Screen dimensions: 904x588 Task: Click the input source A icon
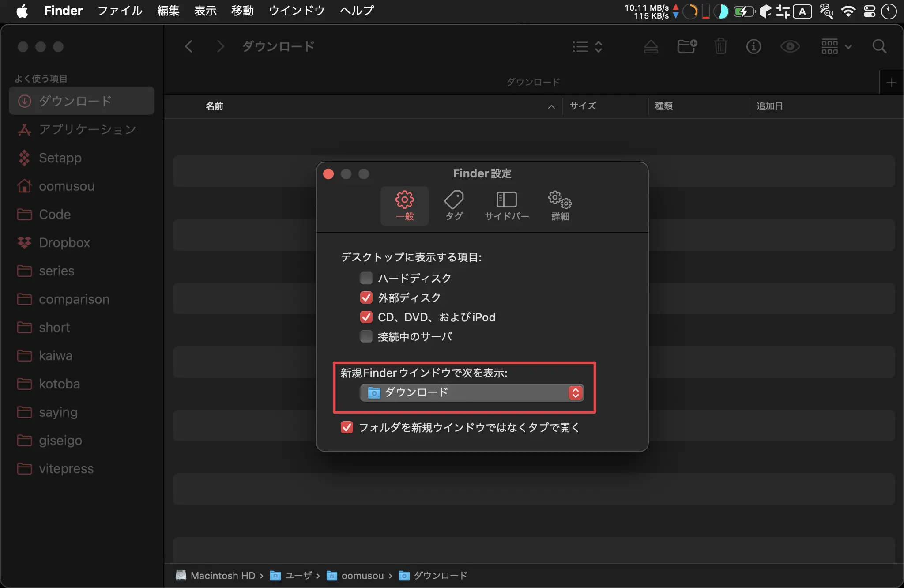pos(802,11)
